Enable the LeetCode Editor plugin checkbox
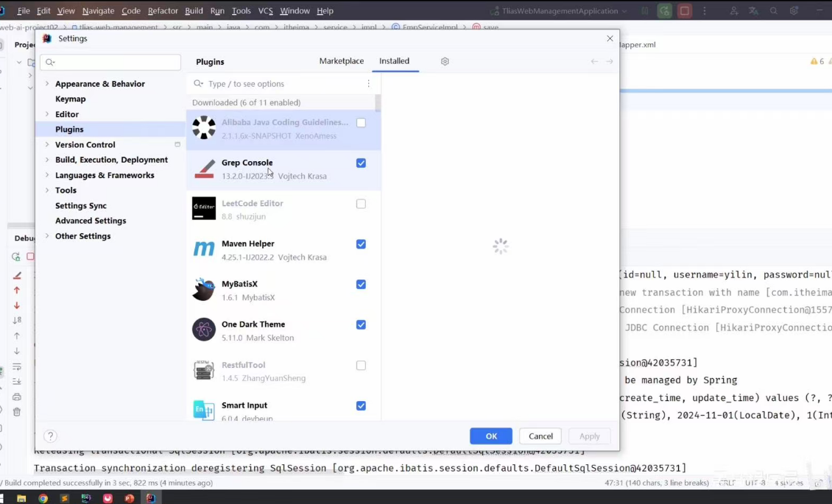 (361, 204)
